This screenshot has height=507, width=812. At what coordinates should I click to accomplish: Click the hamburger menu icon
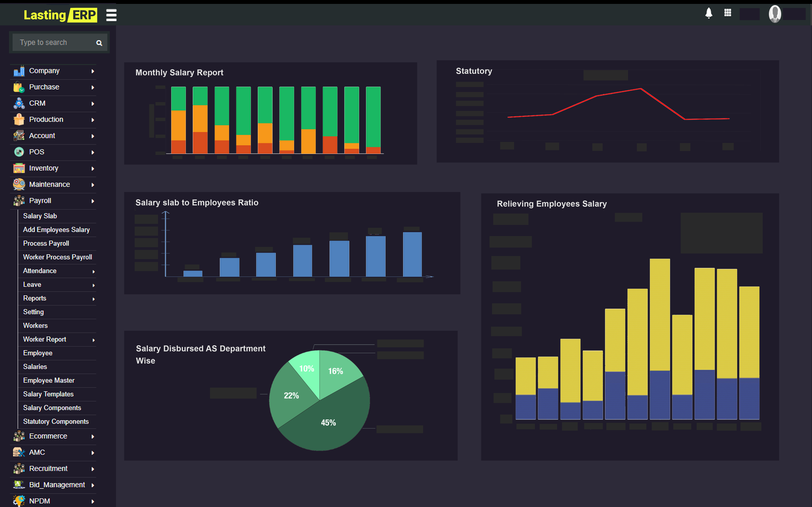point(111,15)
